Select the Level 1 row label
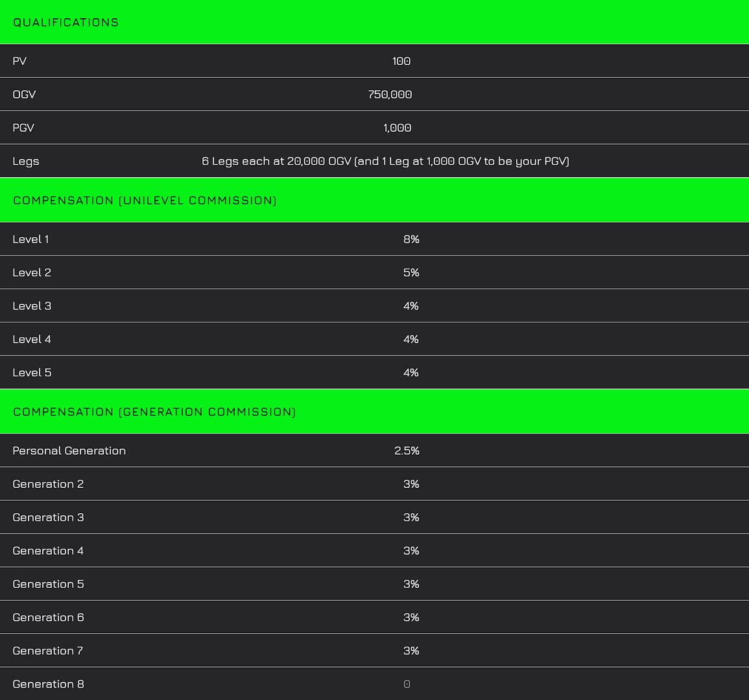Image resolution: width=749 pixels, height=700 pixels. (x=30, y=239)
